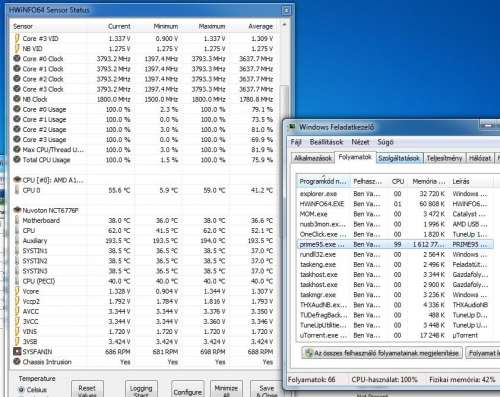Click the Minimize All button
The image size is (500, 397).
(226, 389)
